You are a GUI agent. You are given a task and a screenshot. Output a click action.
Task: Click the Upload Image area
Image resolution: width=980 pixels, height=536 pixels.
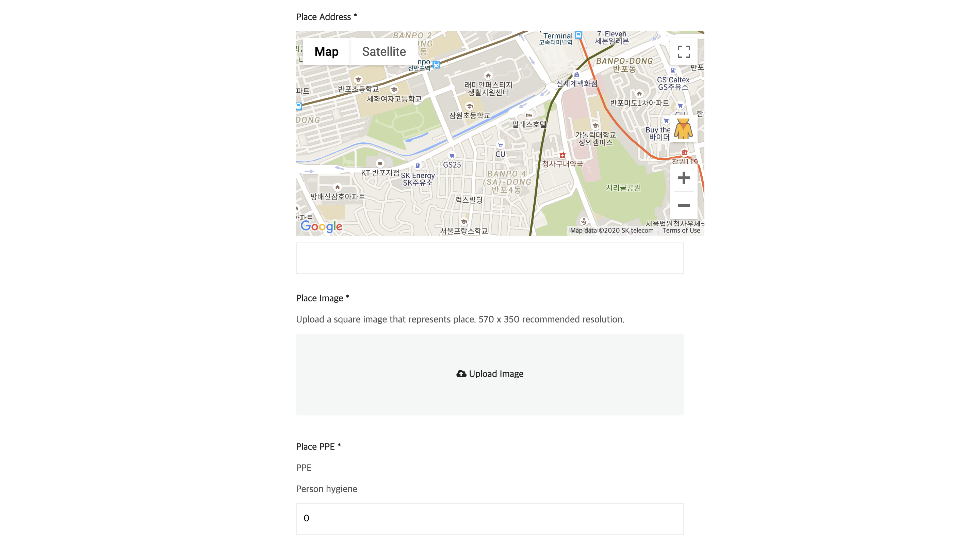490,374
